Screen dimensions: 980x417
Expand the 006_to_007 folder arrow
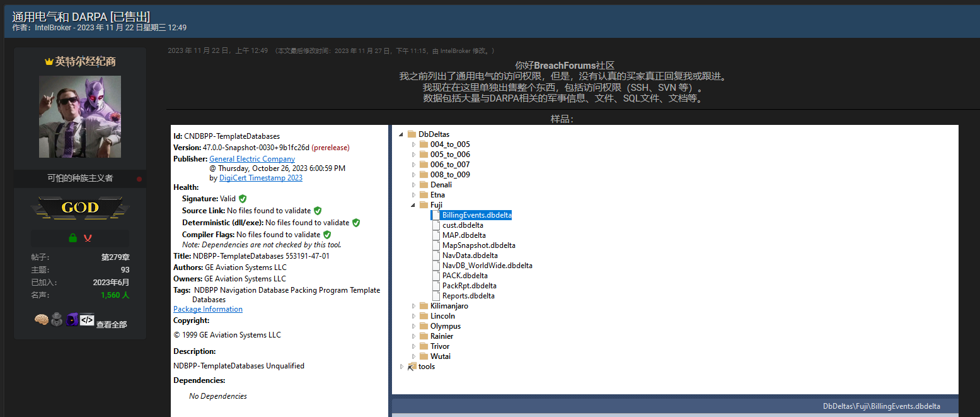pyautogui.click(x=414, y=165)
